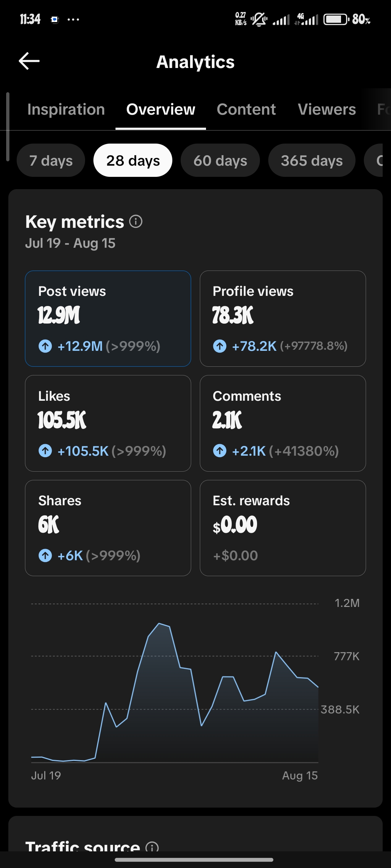This screenshot has height=868, width=391.
Task: Open the Viewers tab
Action: [x=327, y=109]
